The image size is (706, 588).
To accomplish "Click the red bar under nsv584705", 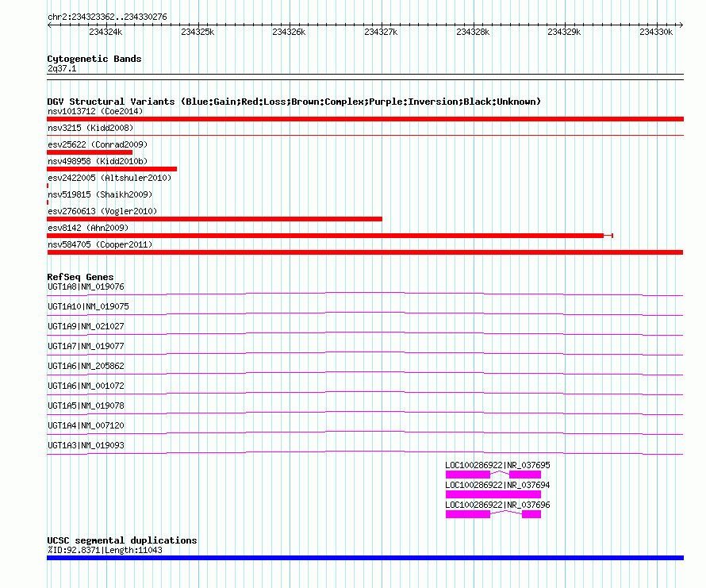I will pos(365,252).
